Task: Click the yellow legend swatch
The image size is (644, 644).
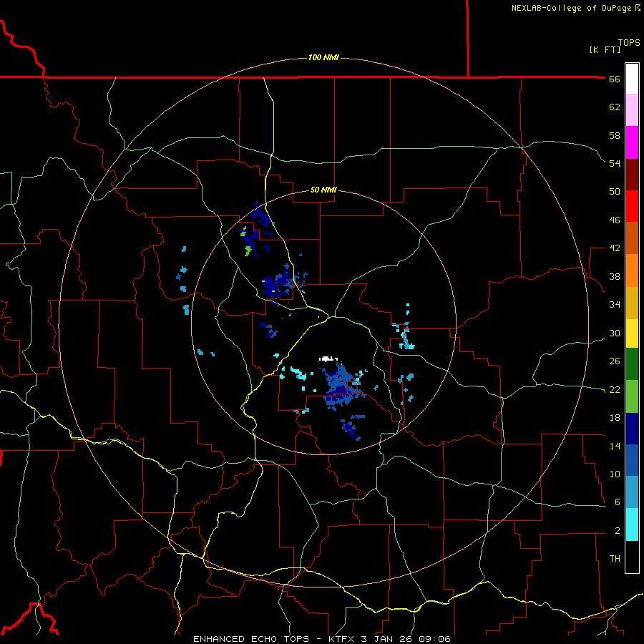Action: pos(632,333)
